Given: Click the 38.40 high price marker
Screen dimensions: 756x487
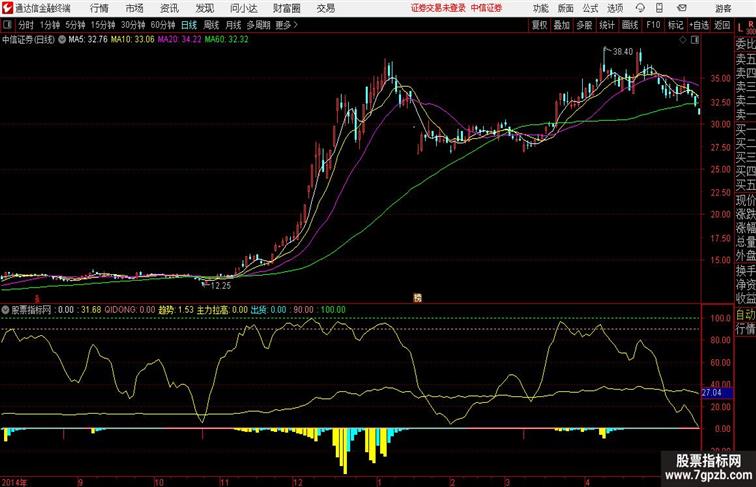Looking at the screenshot, I should tap(622, 52).
